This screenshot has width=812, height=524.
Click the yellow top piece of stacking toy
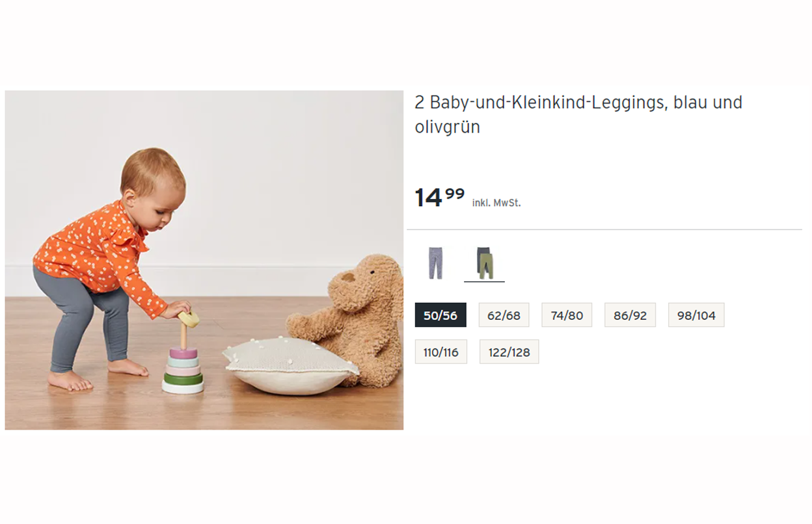[189, 319]
